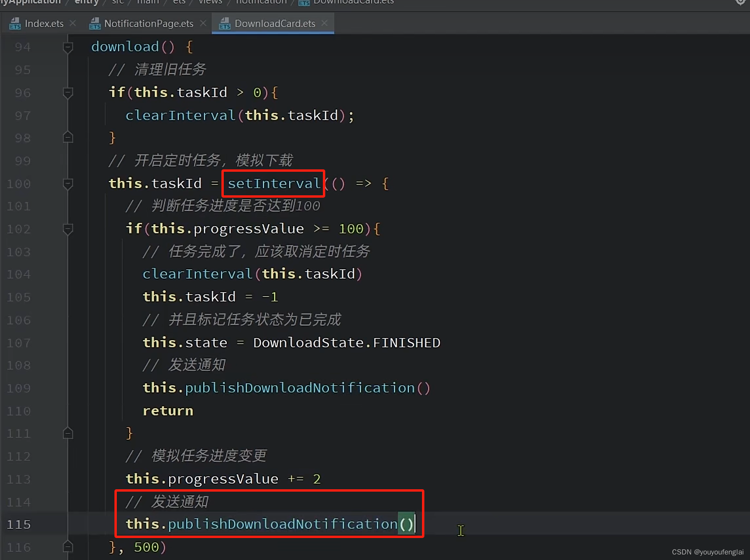Click the 500 interval value on line 116
This screenshot has height=560, width=750.
(146, 547)
